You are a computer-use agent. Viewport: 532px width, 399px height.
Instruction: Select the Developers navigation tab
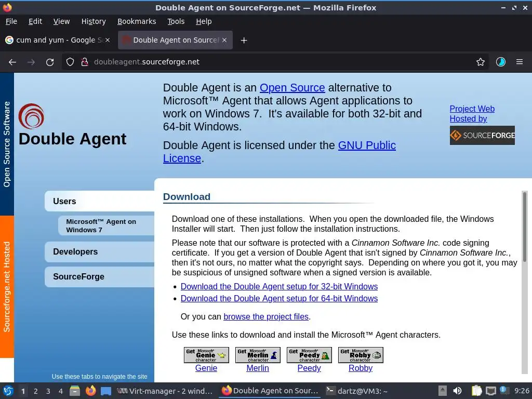pyautogui.click(x=99, y=252)
